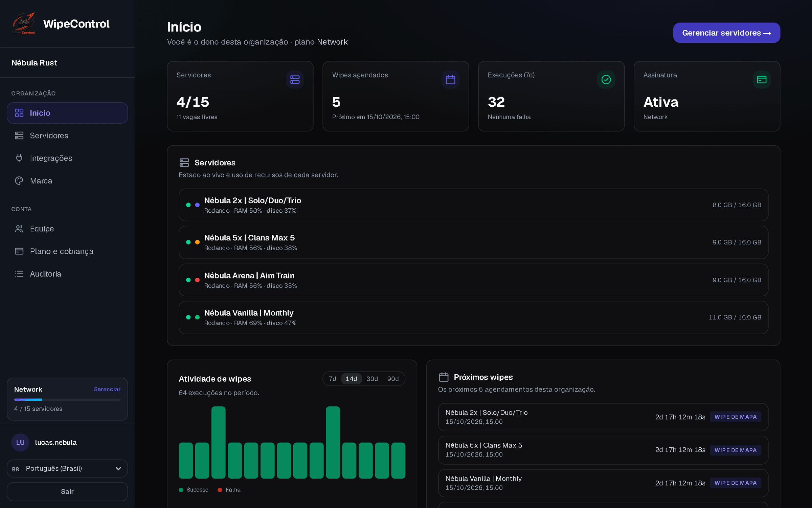The height and width of the screenshot is (508, 812).
Task: Select the 7d activity range
Action: (332, 379)
